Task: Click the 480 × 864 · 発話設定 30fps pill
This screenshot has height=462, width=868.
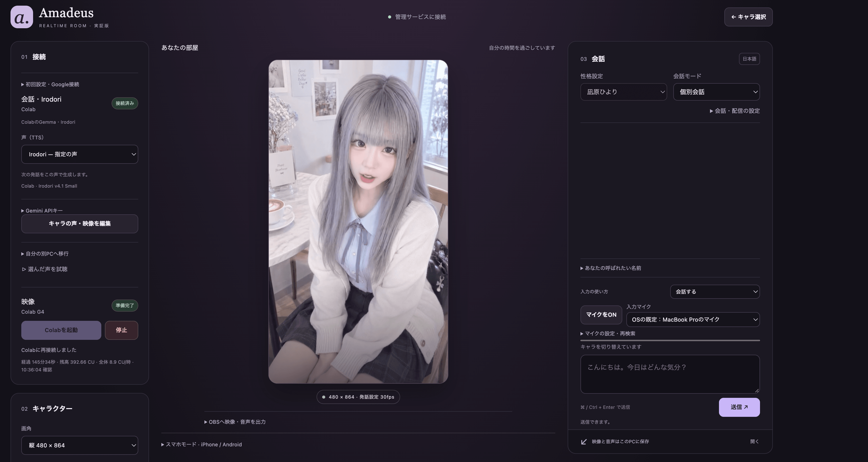Action: click(x=358, y=397)
